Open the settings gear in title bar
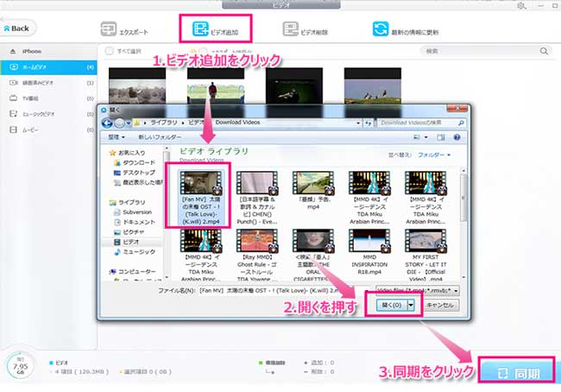 521,6
